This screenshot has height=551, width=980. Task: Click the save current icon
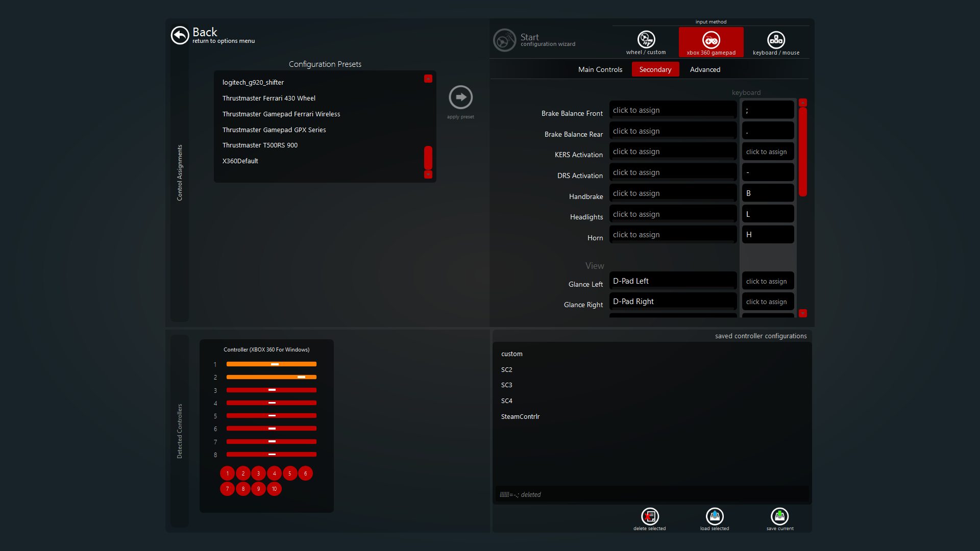tap(779, 516)
